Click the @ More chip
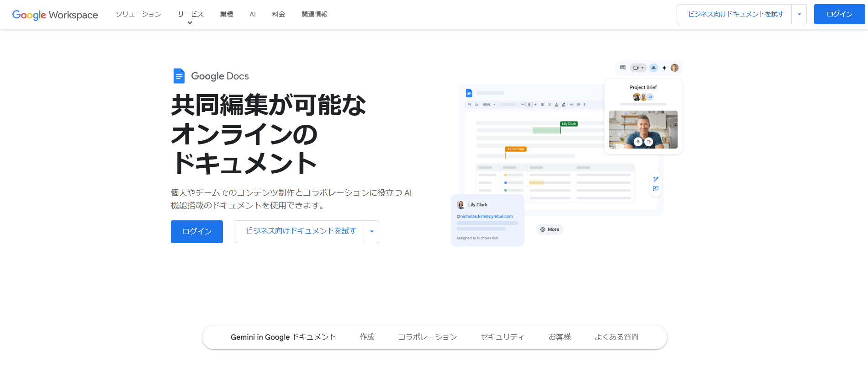 click(x=550, y=229)
